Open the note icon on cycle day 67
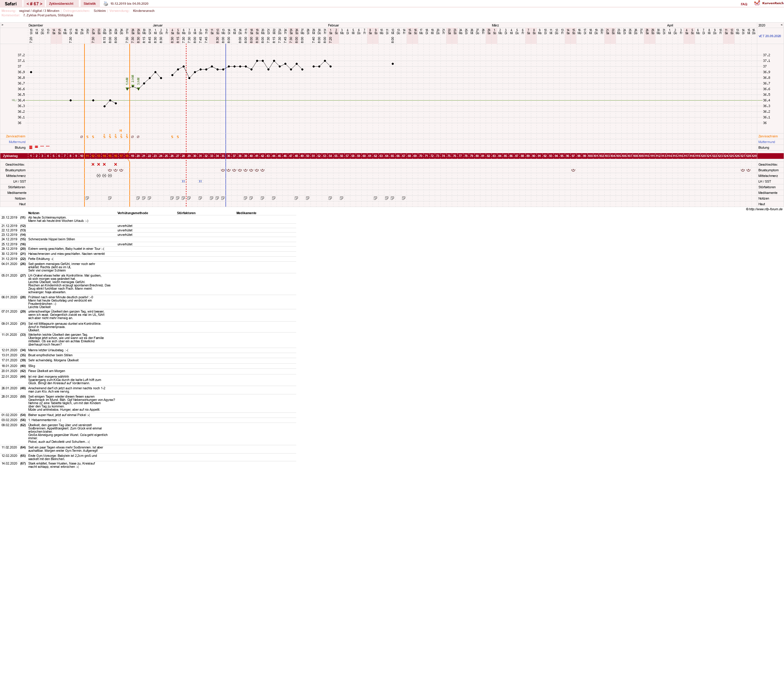 coord(404,198)
